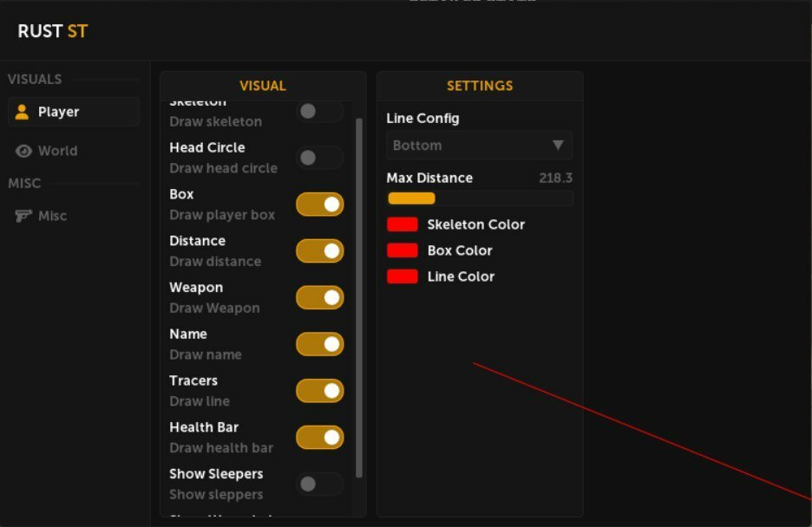The height and width of the screenshot is (527, 812).
Task: Disable the Name toggle
Action: point(319,344)
